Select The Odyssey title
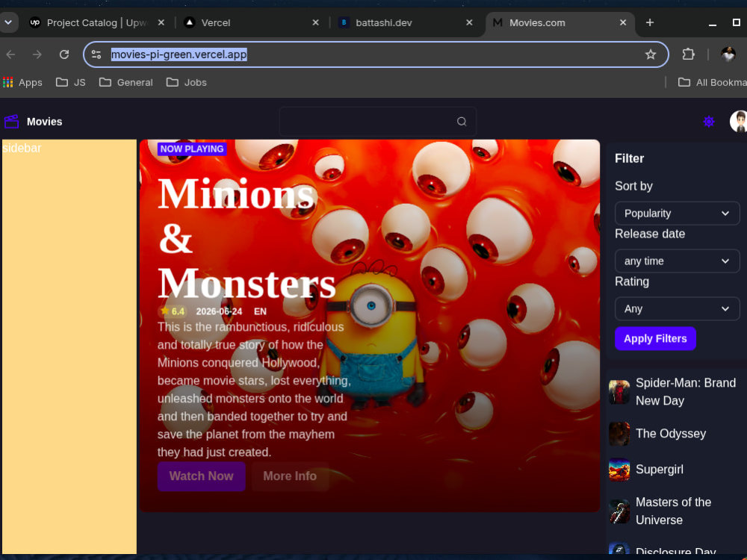Image resolution: width=747 pixels, height=560 pixels. pyautogui.click(x=671, y=433)
